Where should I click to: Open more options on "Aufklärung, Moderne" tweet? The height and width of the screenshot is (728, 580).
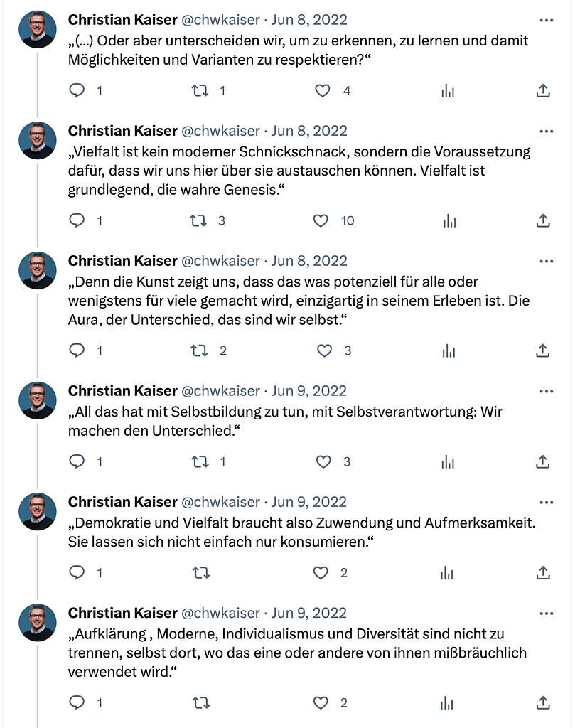click(547, 614)
